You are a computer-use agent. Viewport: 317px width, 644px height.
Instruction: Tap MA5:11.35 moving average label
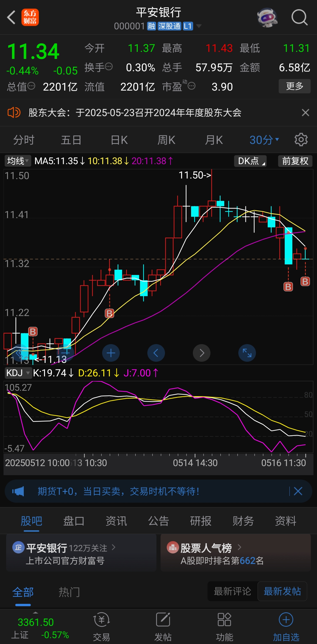(x=60, y=161)
